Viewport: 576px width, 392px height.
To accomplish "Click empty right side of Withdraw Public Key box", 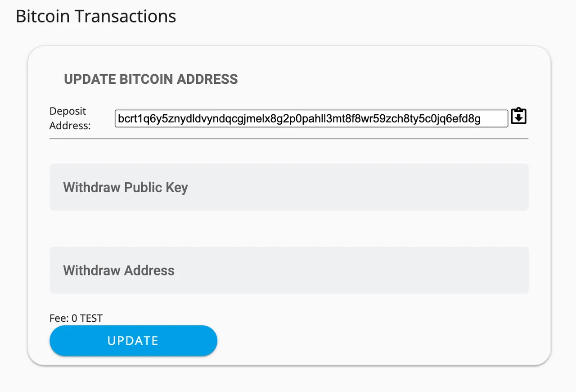I will pyautogui.click(x=405, y=187).
